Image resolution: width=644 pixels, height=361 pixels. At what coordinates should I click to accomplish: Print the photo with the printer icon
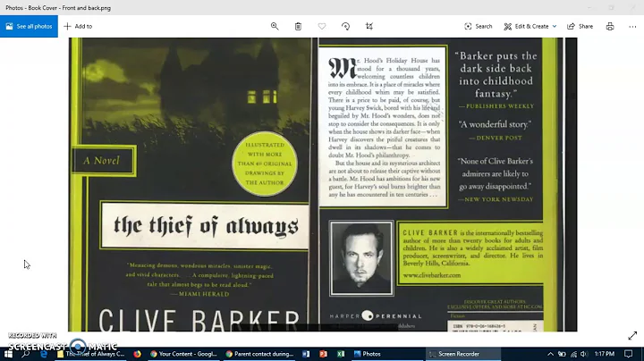point(610,26)
